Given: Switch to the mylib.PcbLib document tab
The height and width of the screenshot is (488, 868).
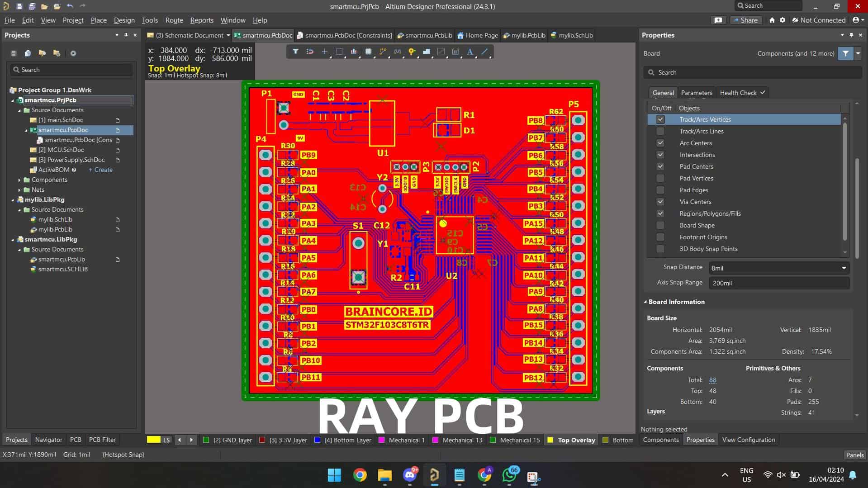Looking at the screenshot, I should click(524, 35).
